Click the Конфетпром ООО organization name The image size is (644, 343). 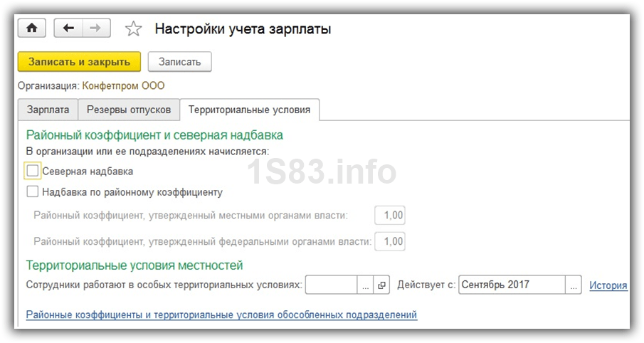point(123,86)
